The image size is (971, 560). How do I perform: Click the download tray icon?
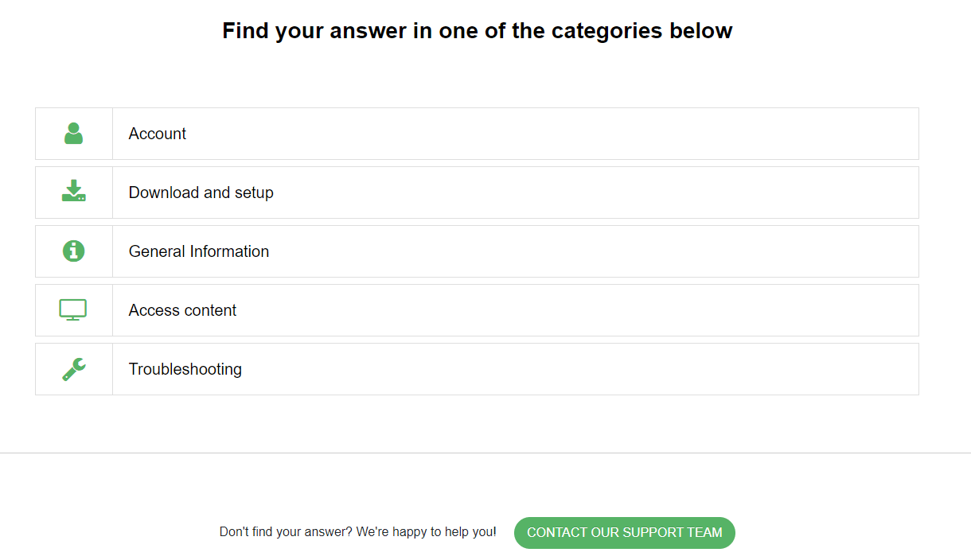[74, 191]
